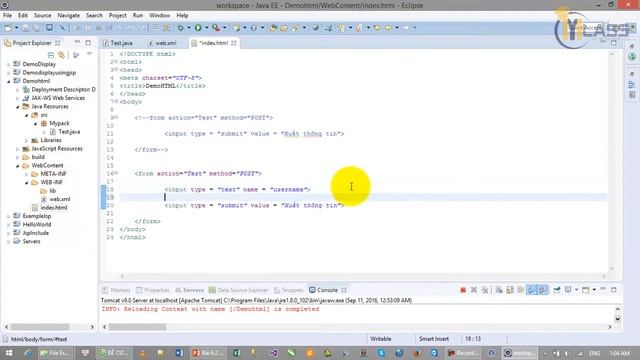Image resolution: width=640 pixels, height=360 pixels.
Task: Select the Deployment Descriptor node
Action: coord(63,89)
